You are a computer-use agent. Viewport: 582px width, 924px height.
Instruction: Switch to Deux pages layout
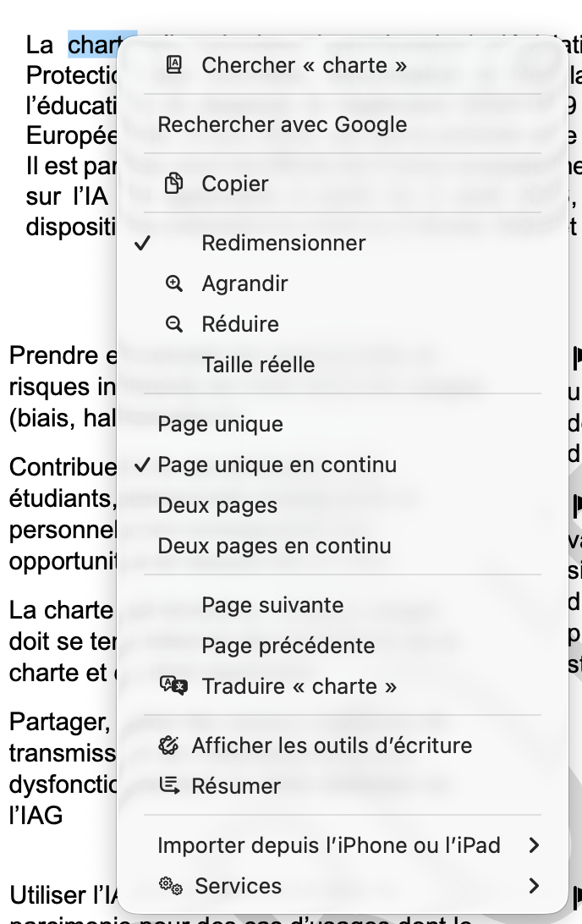pyautogui.click(x=217, y=505)
